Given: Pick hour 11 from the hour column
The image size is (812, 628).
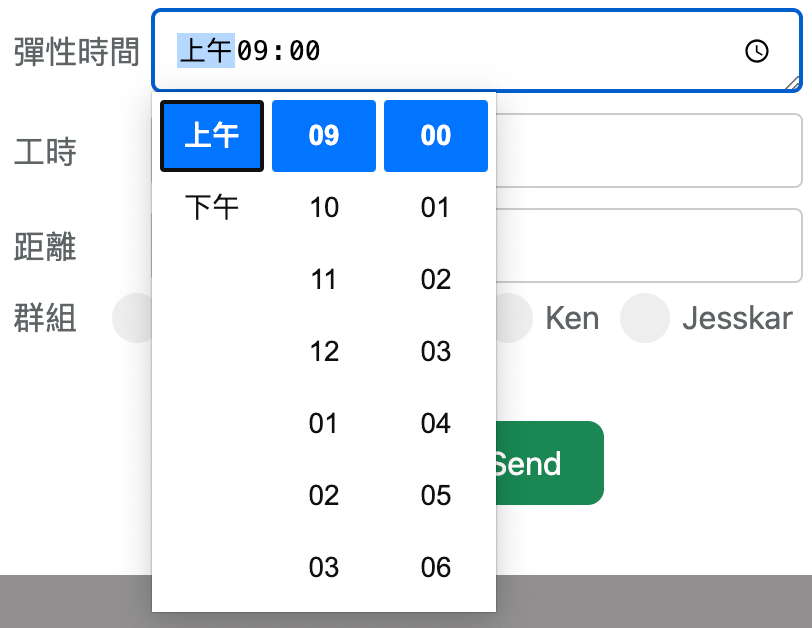Looking at the screenshot, I should (324, 280).
